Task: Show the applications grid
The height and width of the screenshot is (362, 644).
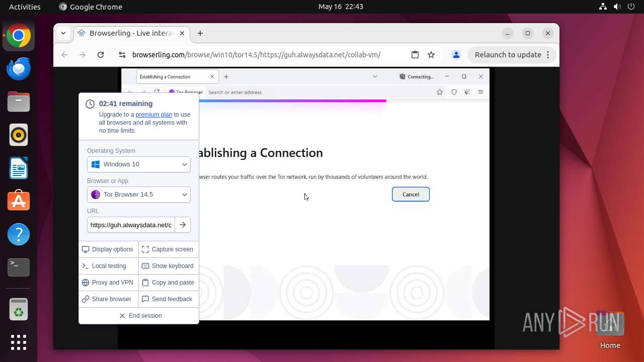Action: coord(19,342)
